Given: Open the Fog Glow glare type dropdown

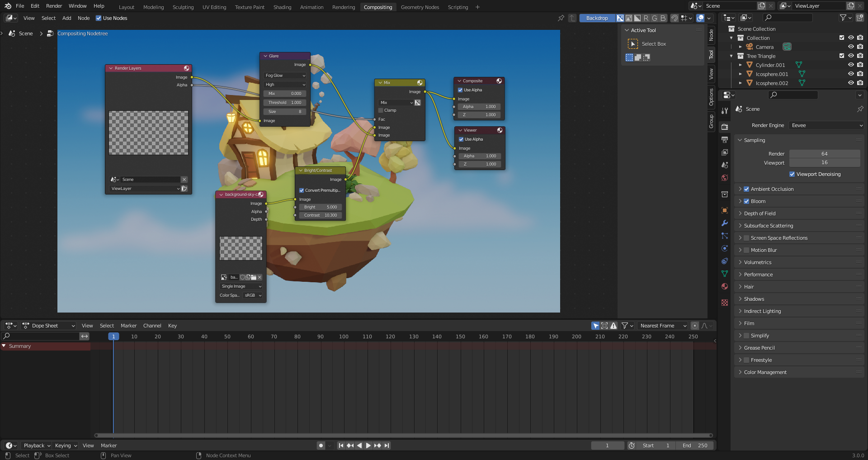Looking at the screenshot, I should point(285,76).
